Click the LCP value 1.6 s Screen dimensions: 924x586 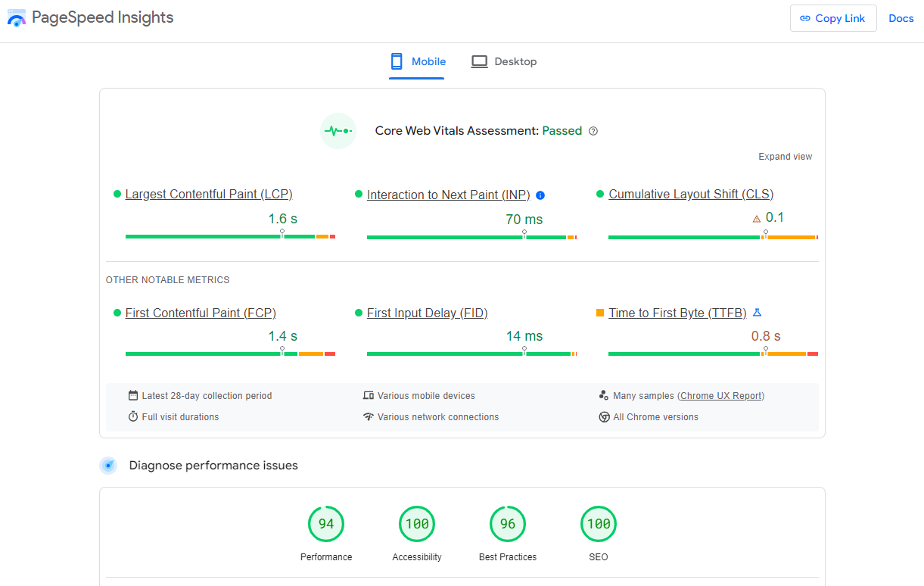pos(283,219)
